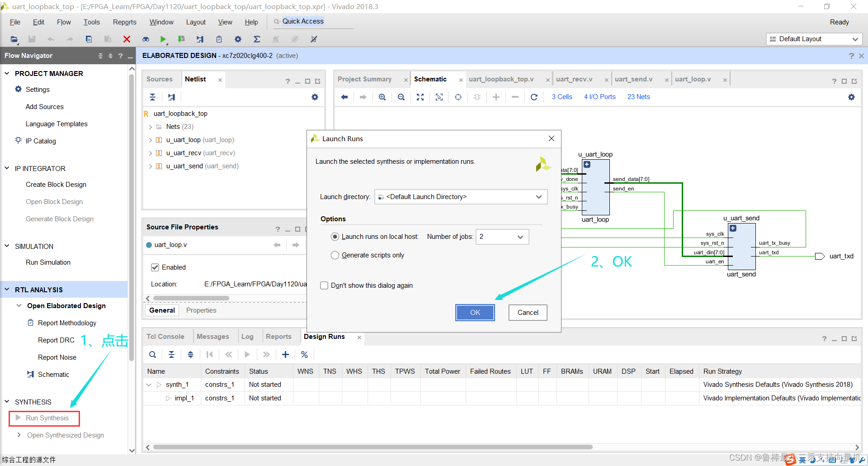868x466 pixels.
Task: Click the Schematic back arrow icon
Action: 344,97
